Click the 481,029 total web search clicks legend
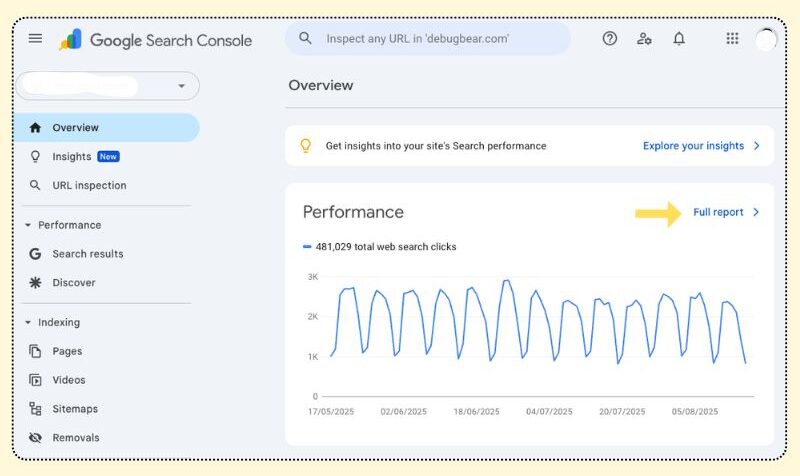Image resolution: width=800 pixels, height=476 pixels. click(x=386, y=247)
